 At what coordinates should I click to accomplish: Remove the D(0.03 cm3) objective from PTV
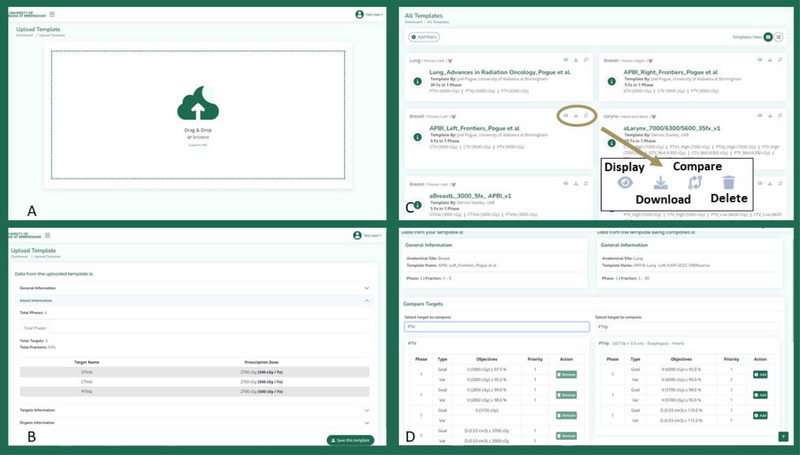pyautogui.click(x=566, y=436)
